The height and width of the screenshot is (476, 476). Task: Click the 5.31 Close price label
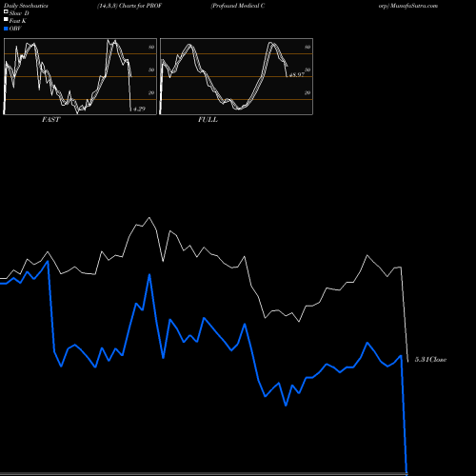430,360
